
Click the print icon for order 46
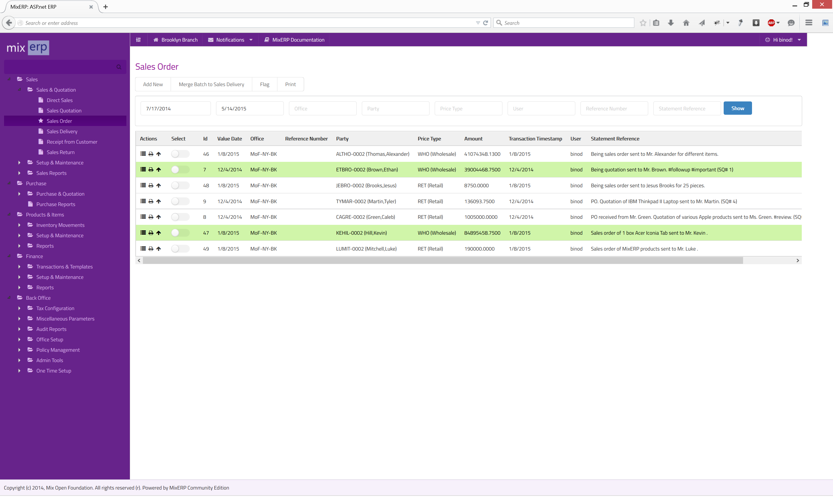coord(151,154)
